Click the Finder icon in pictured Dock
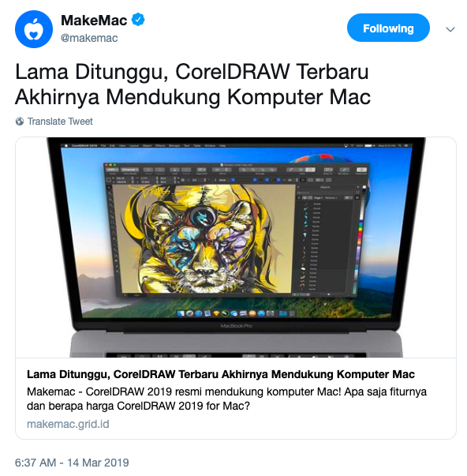Image resolution: width=467 pixels, height=476 pixels. (181, 313)
